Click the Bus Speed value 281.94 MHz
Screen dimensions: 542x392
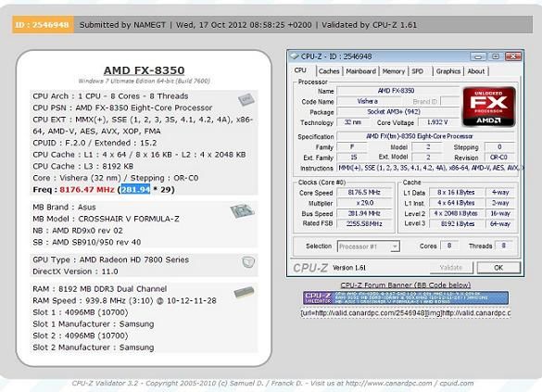pyautogui.click(x=364, y=214)
